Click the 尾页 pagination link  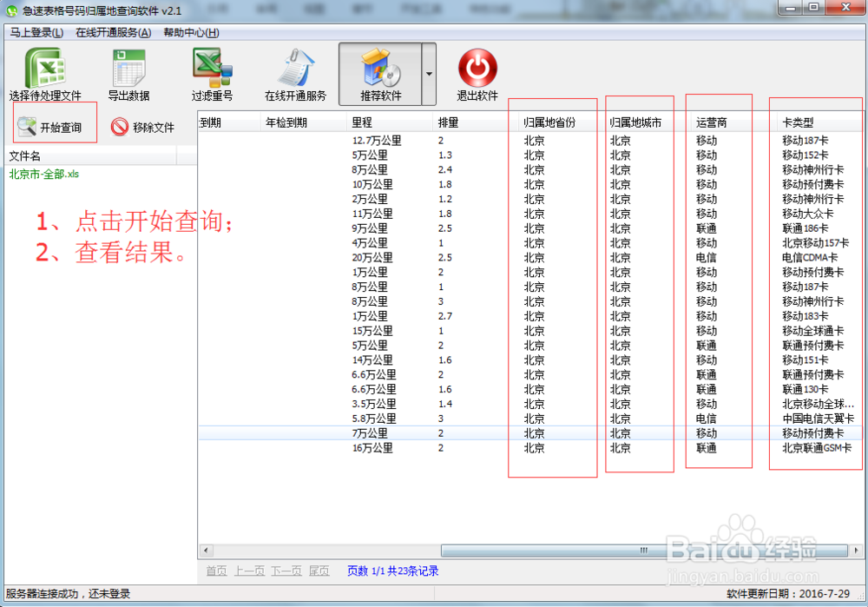point(319,571)
